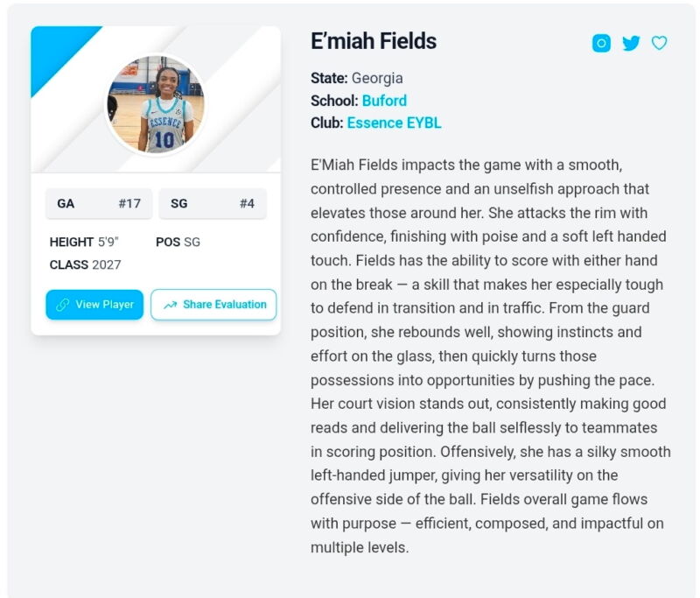Click the E'miah Fields name heading

374,41
